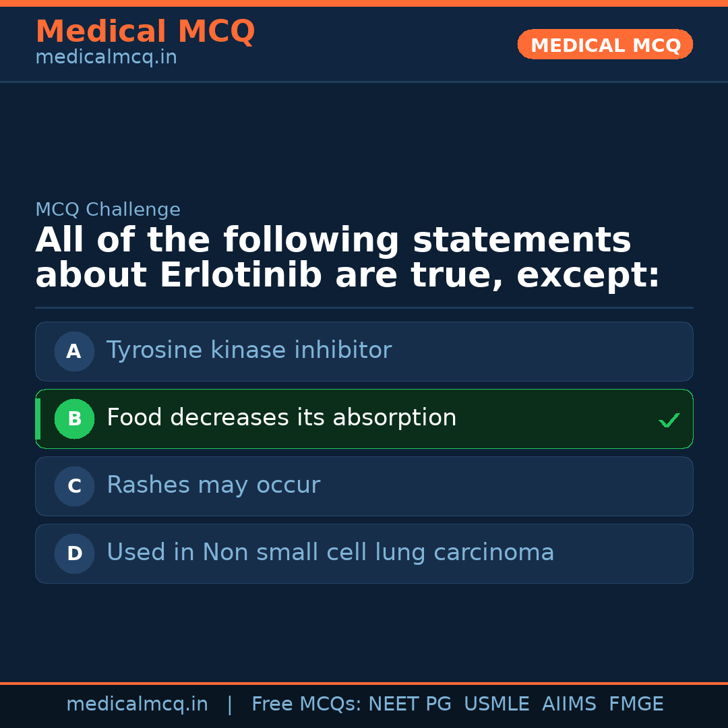
Task: Choose "Food decreases its absorption" answer text
Action: coord(281,418)
